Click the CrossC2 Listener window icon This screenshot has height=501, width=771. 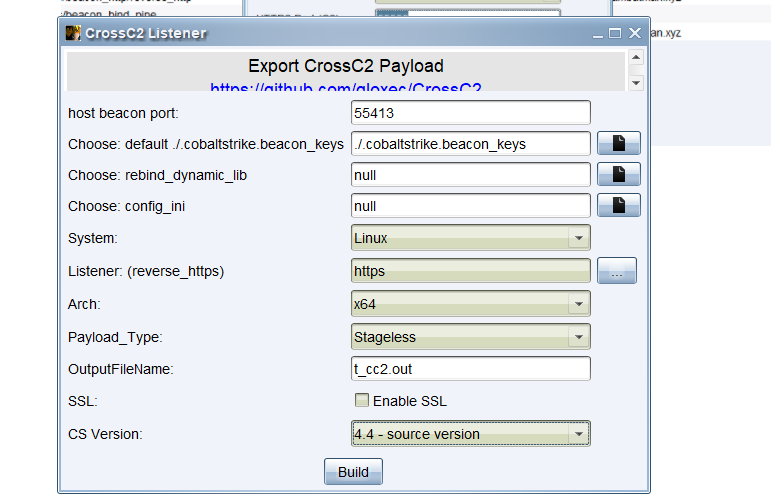coord(73,33)
